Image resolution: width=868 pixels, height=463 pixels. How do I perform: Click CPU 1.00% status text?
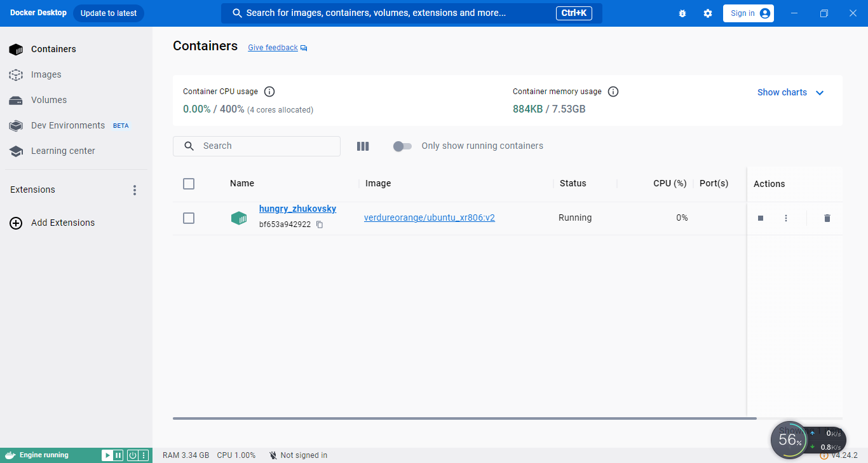pos(236,455)
